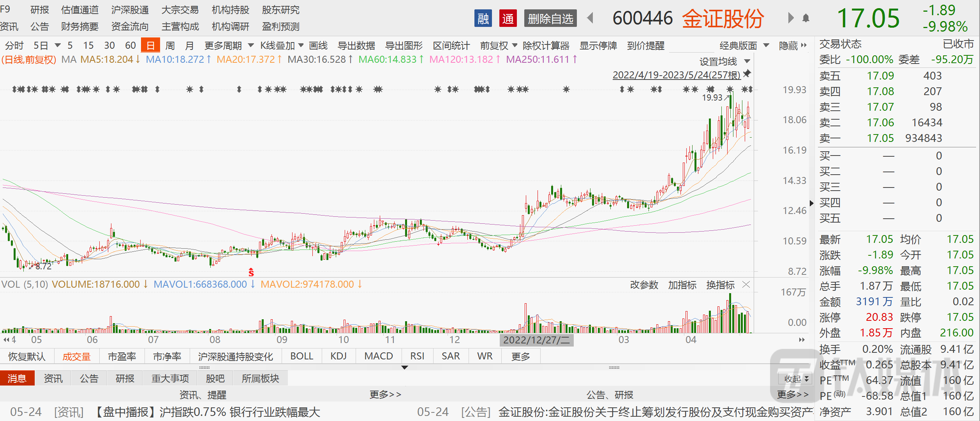Click the 删除自选 button
The height and width of the screenshot is (421, 980).
point(550,18)
